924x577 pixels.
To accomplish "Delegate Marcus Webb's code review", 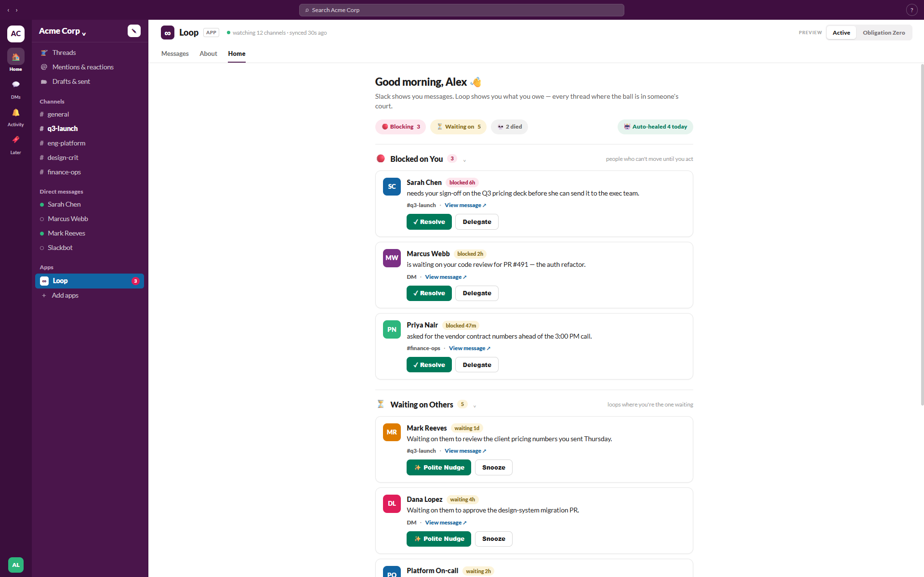I will click(477, 293).
